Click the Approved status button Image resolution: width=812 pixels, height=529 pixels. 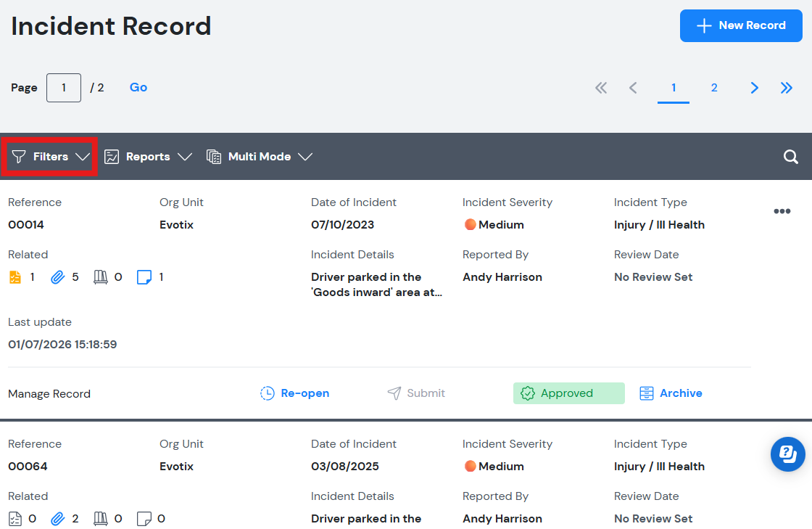(x=568, y=393)
